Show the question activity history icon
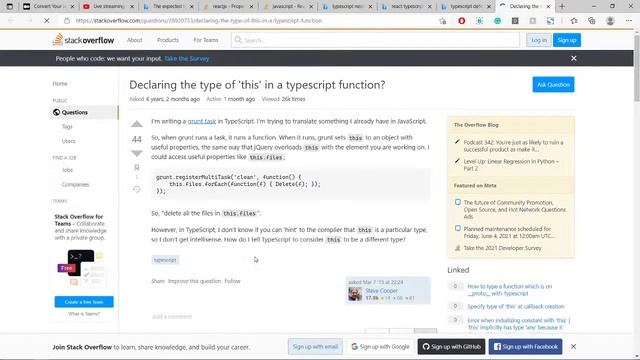The width and height of the screenshot is (640, 360). pos(137,189)
